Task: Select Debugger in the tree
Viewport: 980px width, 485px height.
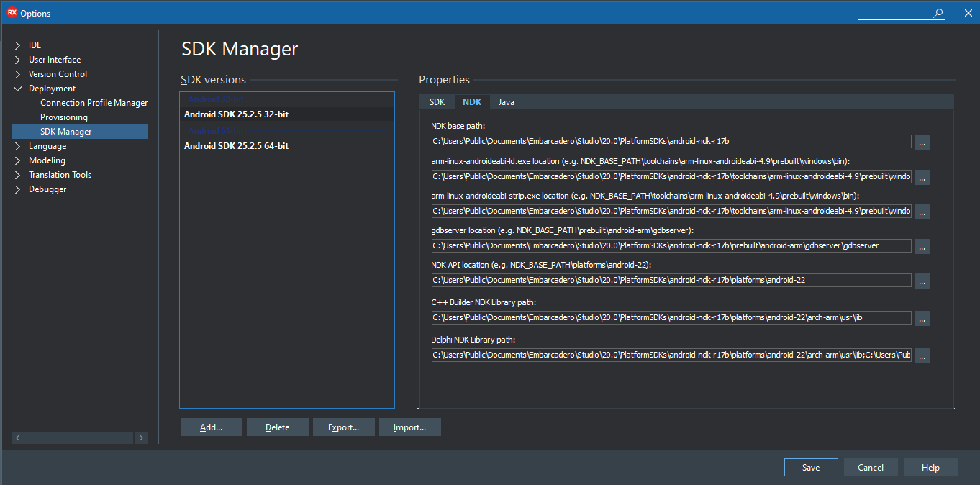Action: point(47,189)
